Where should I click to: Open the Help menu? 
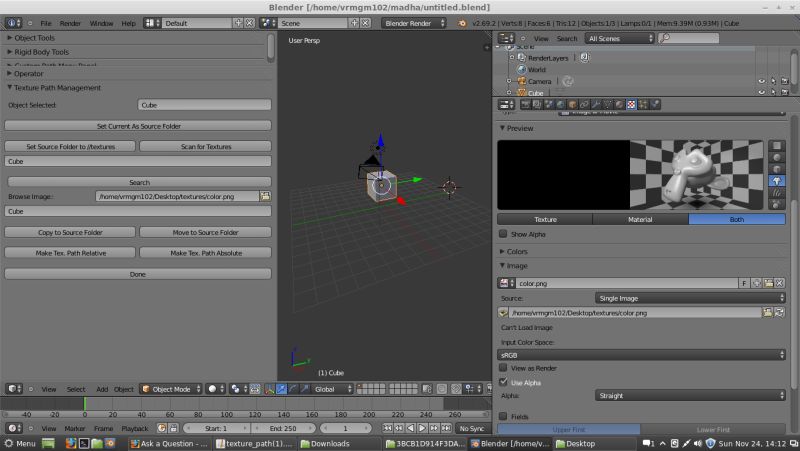[129, 23]
